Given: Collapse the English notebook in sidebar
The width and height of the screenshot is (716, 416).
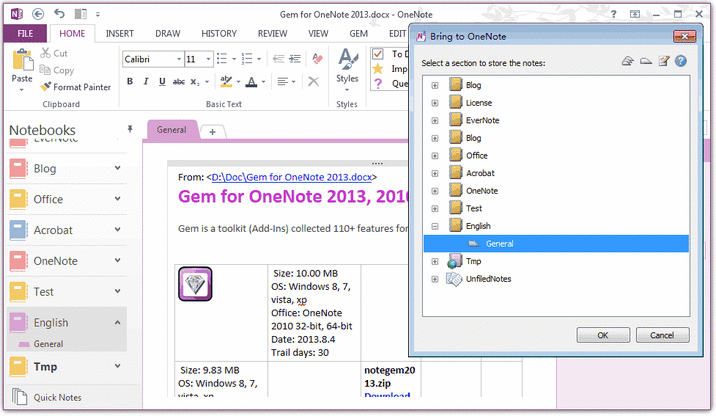Looking at the screenshot, I should 118,322.
